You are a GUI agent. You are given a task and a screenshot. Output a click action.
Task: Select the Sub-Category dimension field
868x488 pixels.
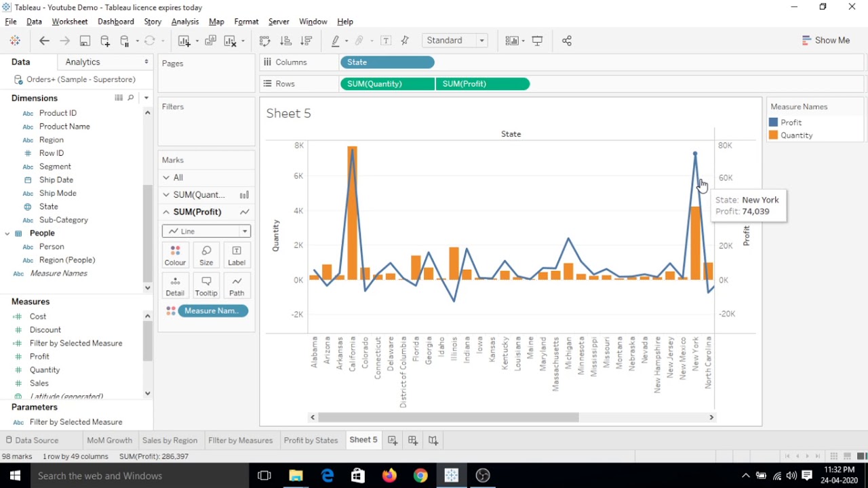click(64, 220)
